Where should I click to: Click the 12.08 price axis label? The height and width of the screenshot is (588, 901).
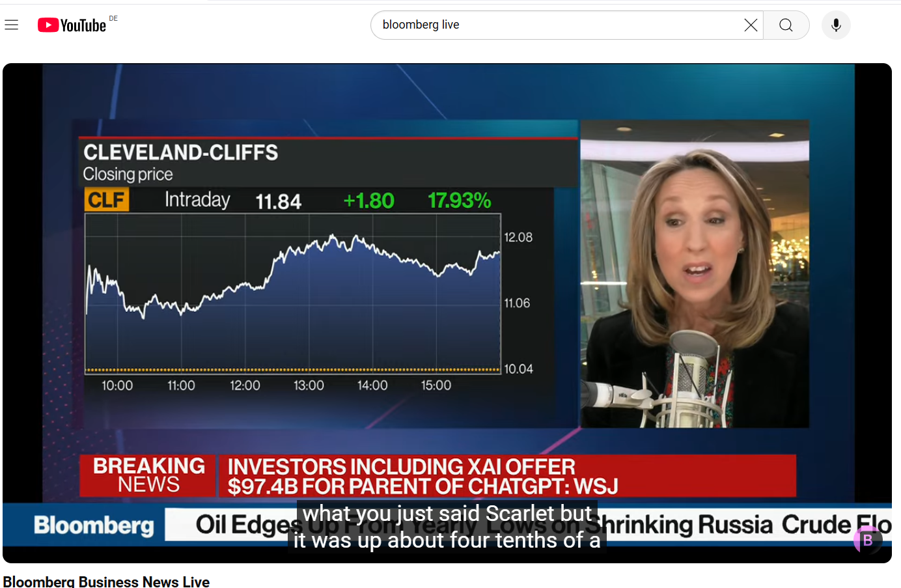click(518, 238)
